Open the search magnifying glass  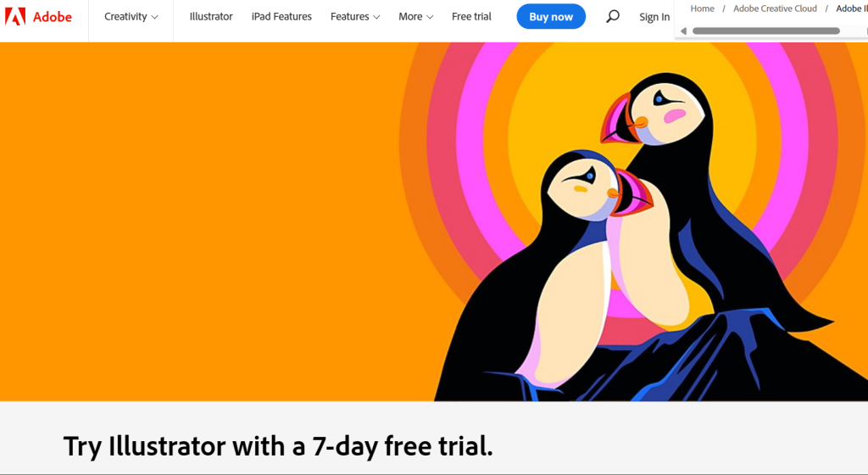click(612, 17)
